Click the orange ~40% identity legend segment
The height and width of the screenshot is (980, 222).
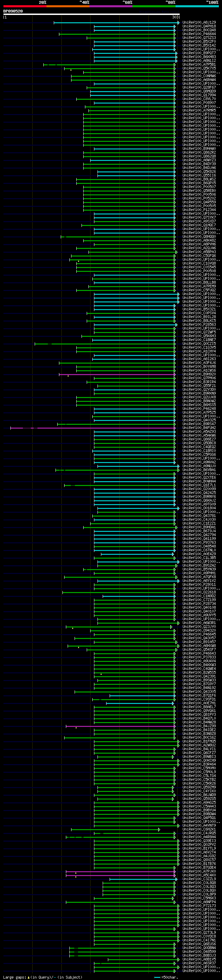(68, 6)
